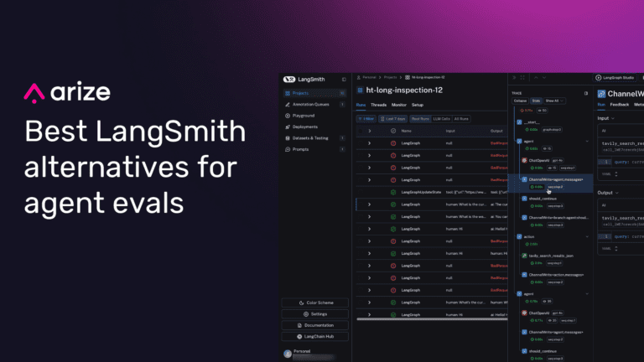Image resolution: width=644 pixels, height=362 pixels.
Task: Click the runs table horizontal scrollbar
Action: [432, 319]
